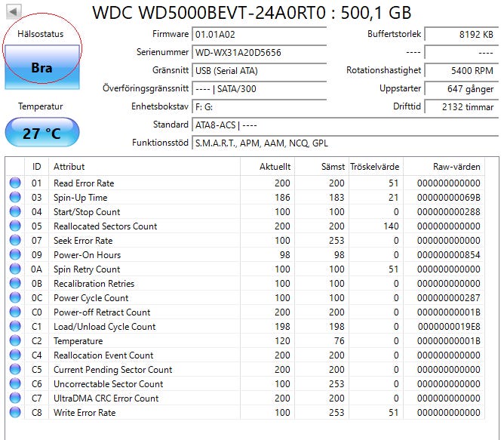Click the Sämst column header
This screenshot has width=504, height=440.
point(321,167)
